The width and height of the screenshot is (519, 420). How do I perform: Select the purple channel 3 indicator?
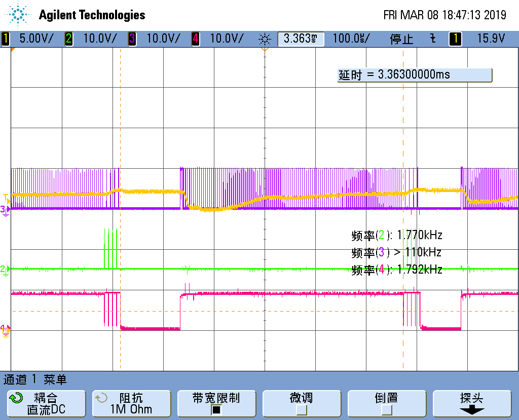coord(132,39)
